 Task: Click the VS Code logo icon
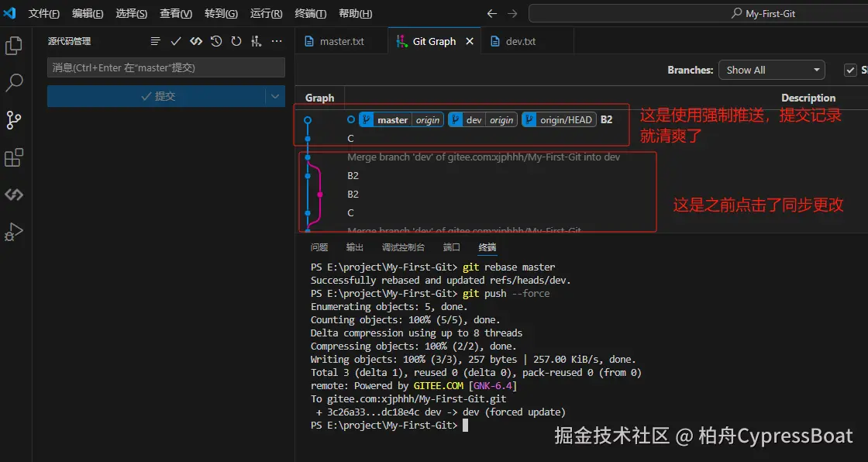(x=9, y=13)
